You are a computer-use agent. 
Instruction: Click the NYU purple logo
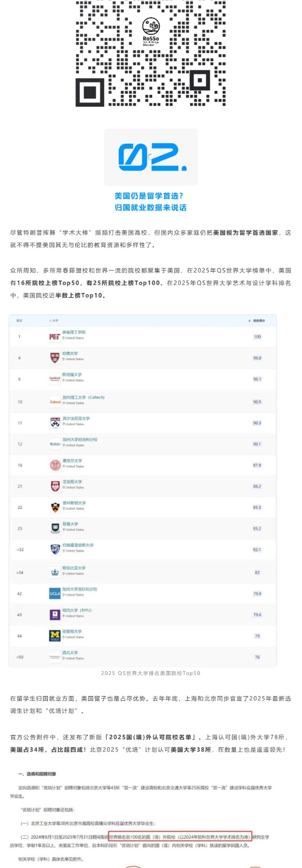coord(55,615)
